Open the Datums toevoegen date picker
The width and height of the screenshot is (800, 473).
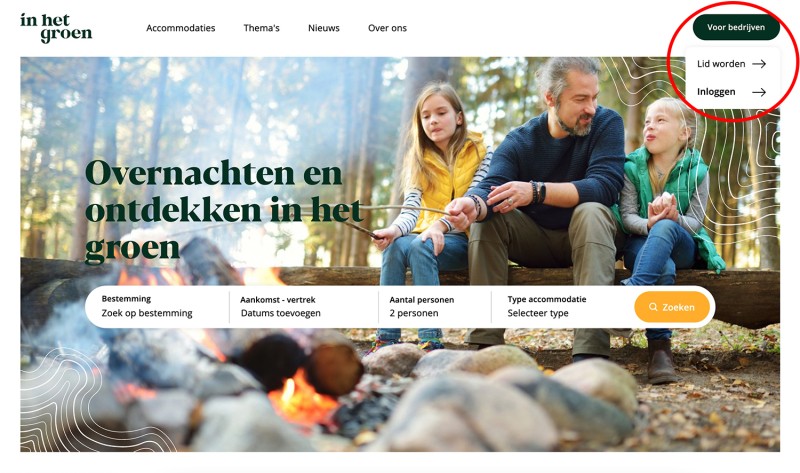[x=281, y=313]
